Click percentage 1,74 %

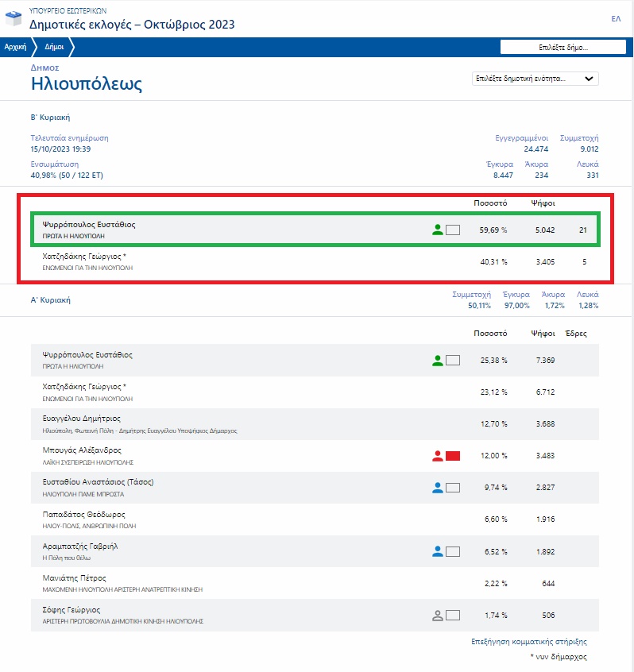[496, 615]
